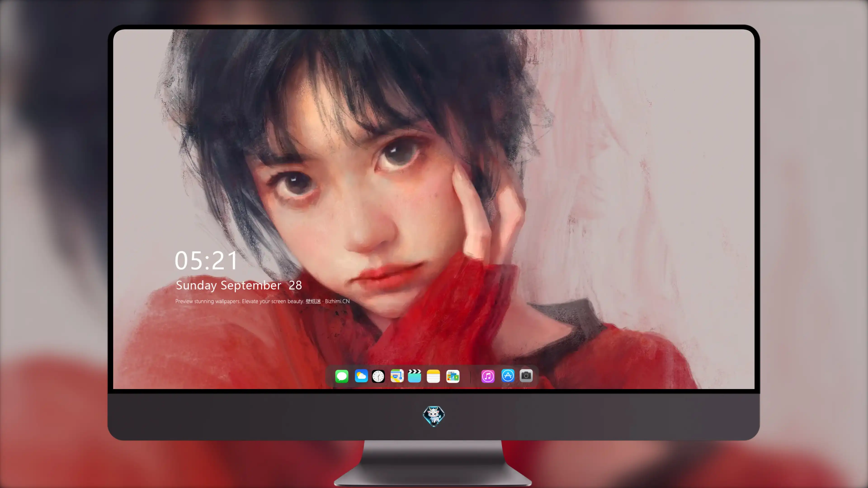Click the Sunday September 28 date text
Screen dimensions: 868x488
238,286
